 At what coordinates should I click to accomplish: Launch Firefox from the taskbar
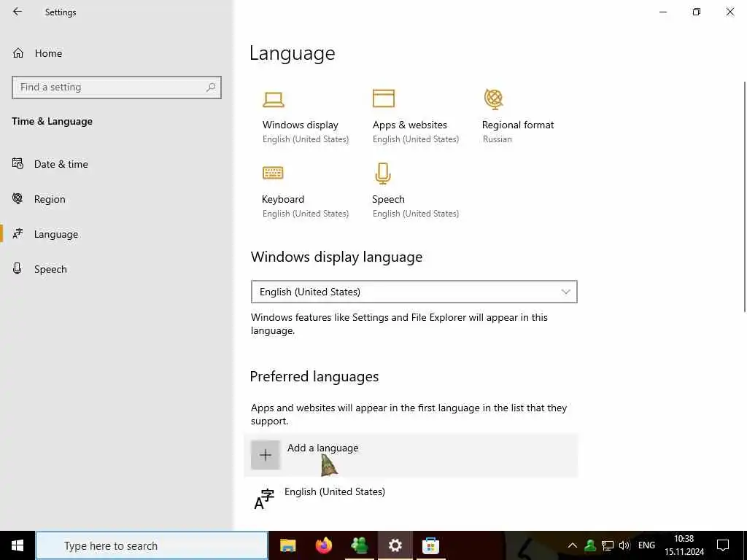pos(324,545)
